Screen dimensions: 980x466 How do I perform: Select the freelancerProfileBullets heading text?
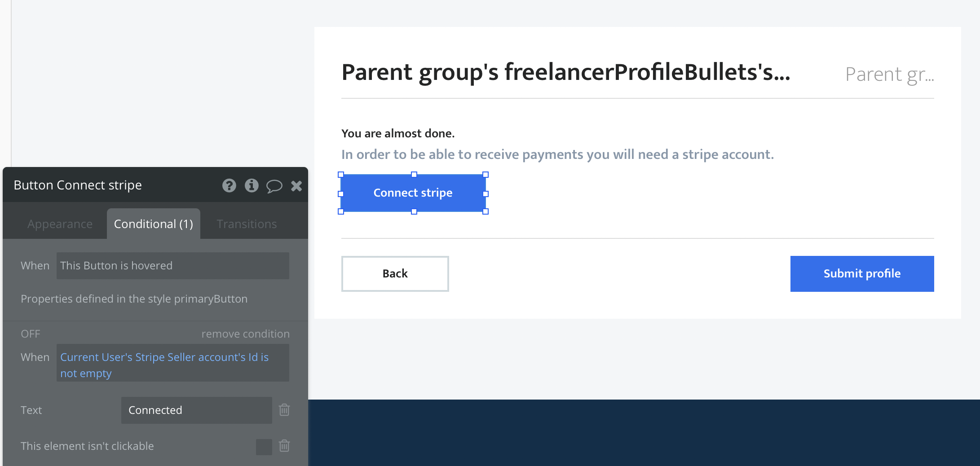(565, 73)
